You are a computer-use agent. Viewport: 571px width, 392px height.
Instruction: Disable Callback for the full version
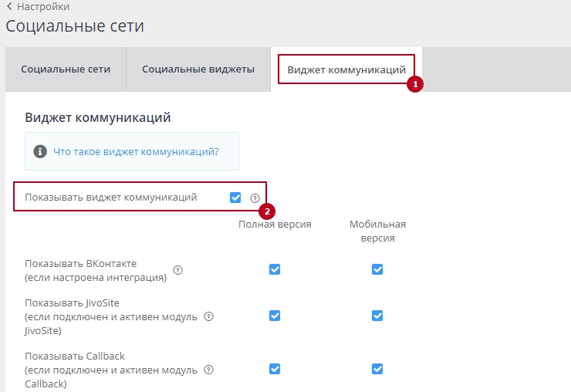click(274, 369)
